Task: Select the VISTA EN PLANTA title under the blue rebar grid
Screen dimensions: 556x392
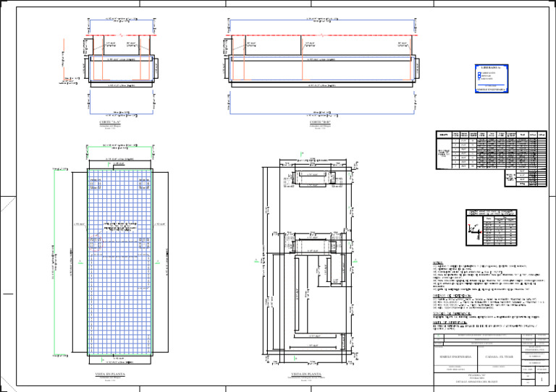Action: pos(110,374)
